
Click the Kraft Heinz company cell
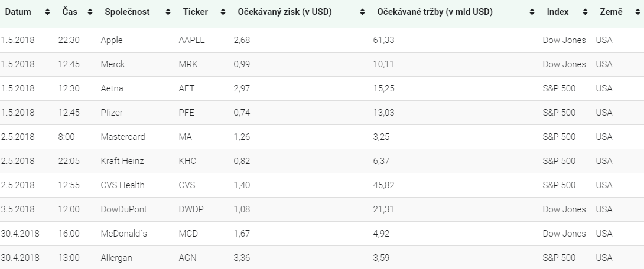click(122, 160)
